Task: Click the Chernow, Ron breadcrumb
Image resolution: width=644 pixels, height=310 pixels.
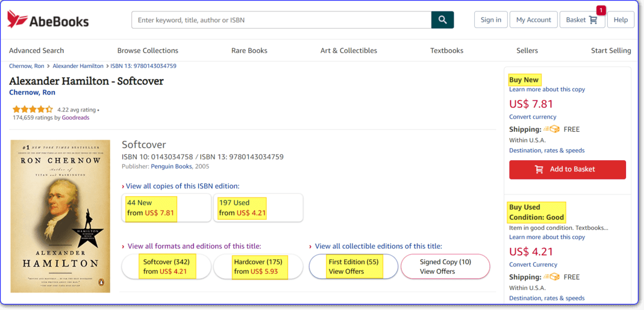Action: coord(27,66)
